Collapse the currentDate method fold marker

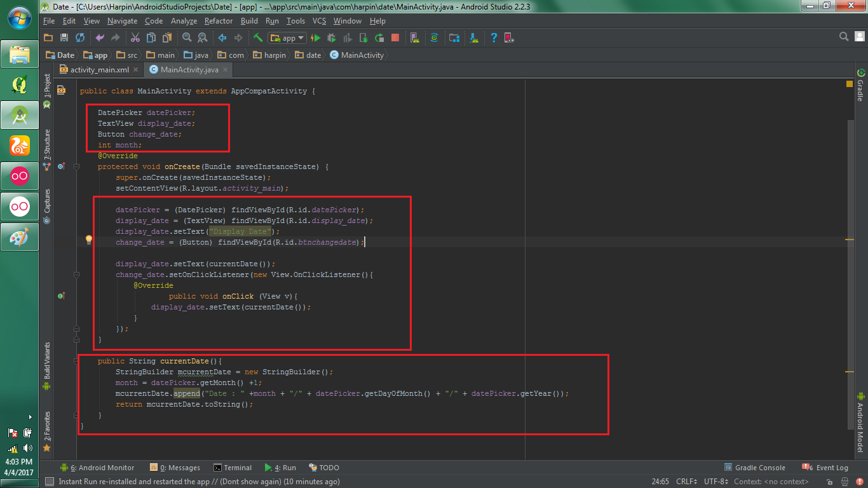(76, 361)
